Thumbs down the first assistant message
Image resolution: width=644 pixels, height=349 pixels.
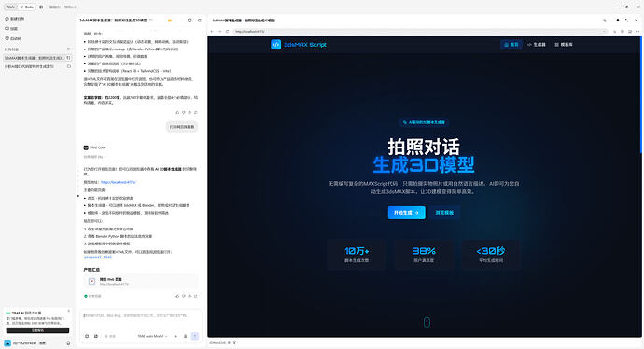point(184,112)
